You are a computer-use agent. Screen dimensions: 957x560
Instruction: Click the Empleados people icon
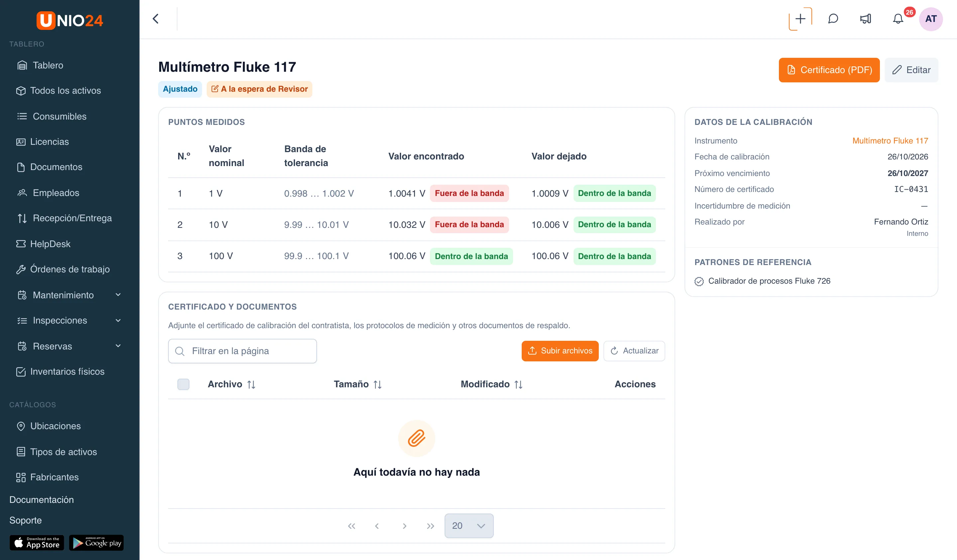[x=22, y=193]
